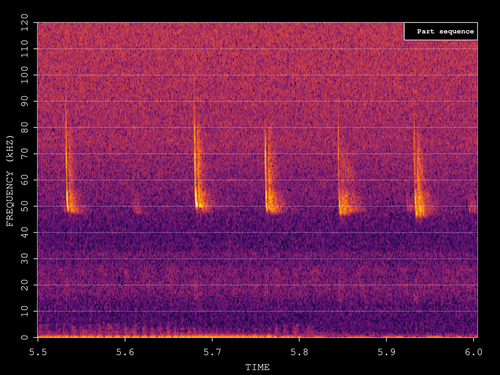The width and height of the screenshot is (500, 375).
Task: Click the 50 frequency tick label
Action: pyautogui.click(x=25, y=206)
